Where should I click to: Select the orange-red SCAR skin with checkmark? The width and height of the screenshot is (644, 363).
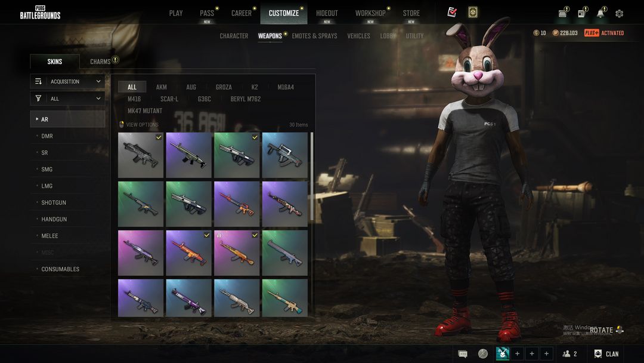click(188, 253)
